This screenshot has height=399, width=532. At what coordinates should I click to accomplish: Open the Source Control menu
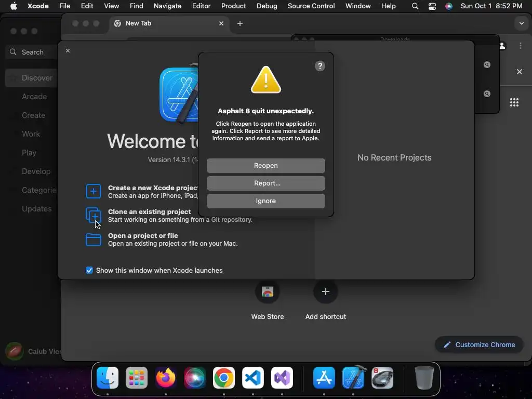click(311, 6)
